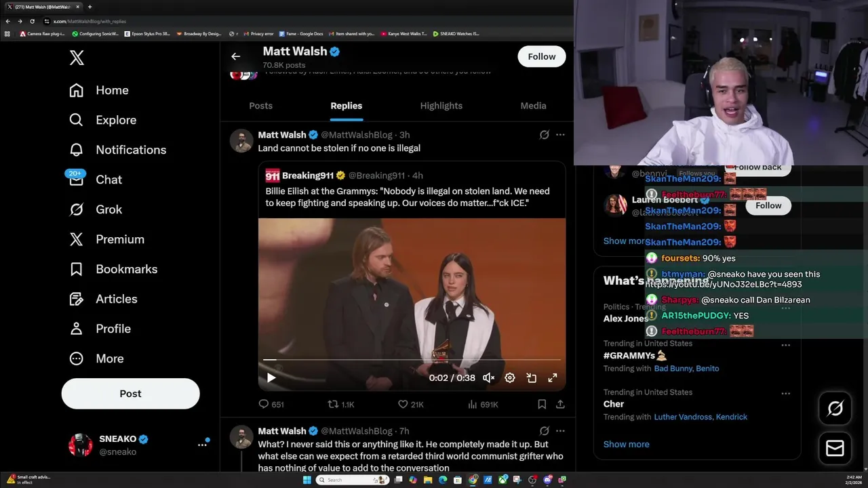Open options for #GRAMMYs trend

coord(785,345)
